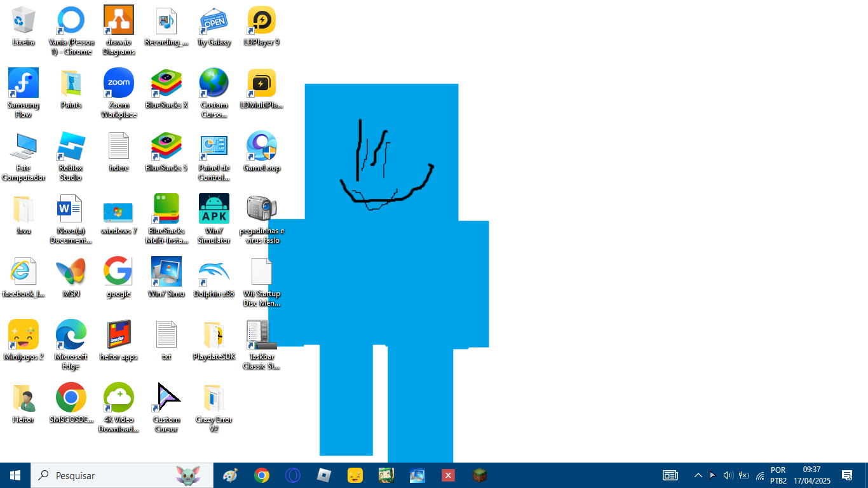Open the News and interests taskbar widget
Viewport: 868px width, 488px height.
(x=670, y=475)
